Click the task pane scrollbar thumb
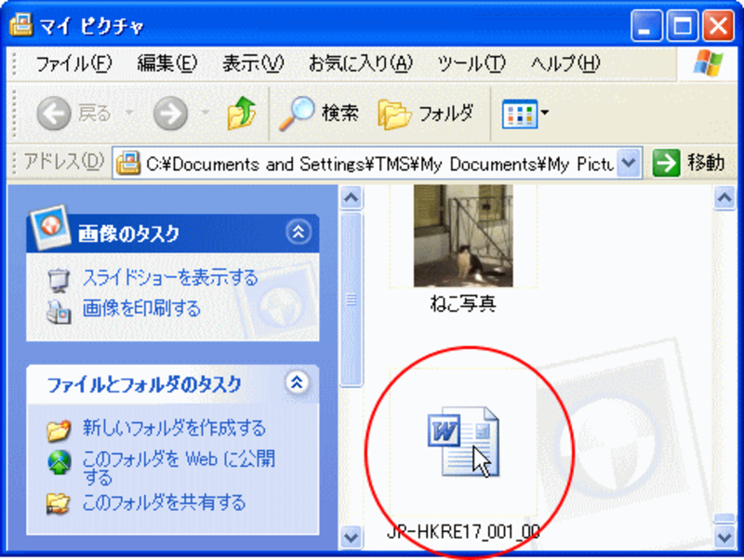Viewport: 744px width, 560px height. [x=352, y=299]
